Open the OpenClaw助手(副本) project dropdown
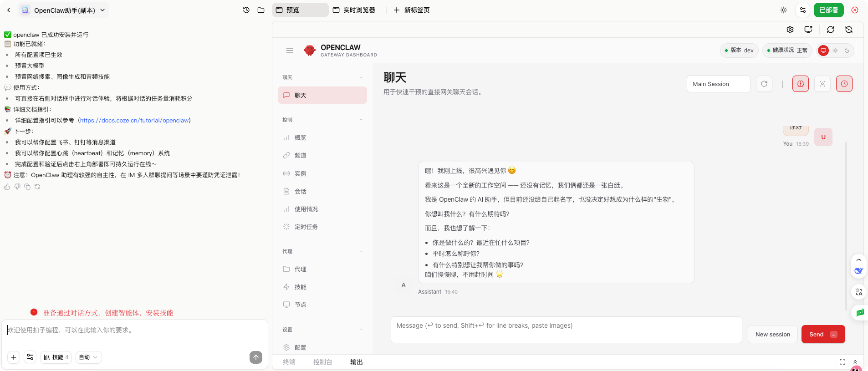The width and height of the screenshot is (868, 371). click(64, 10)
